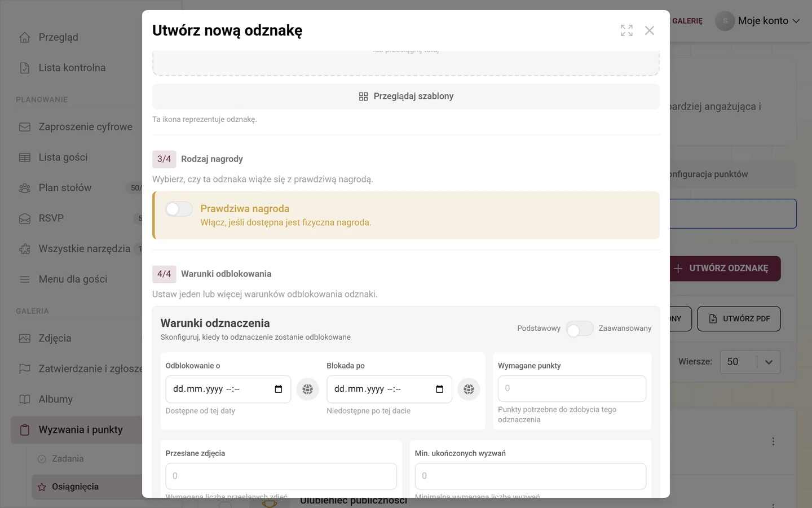
Task: Open calendar picker for Odblokowanie o
Action: click(x=279, y=389)
